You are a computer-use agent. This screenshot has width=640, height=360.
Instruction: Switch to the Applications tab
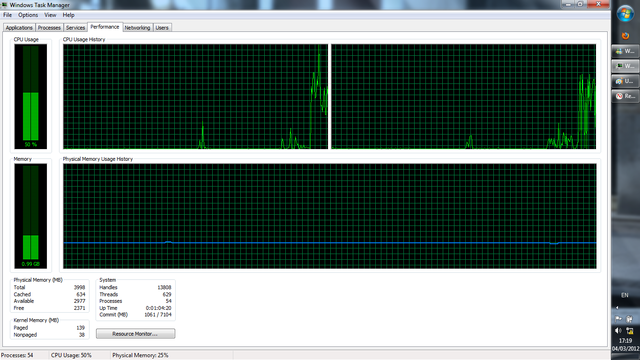(19, 28)
